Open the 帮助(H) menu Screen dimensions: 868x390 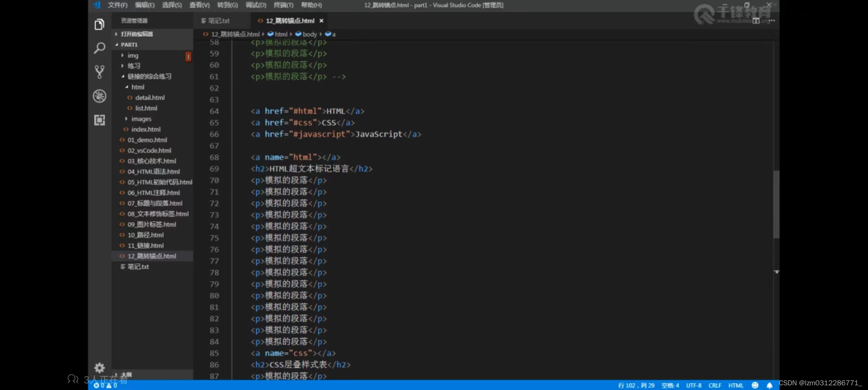pos(311,5)
